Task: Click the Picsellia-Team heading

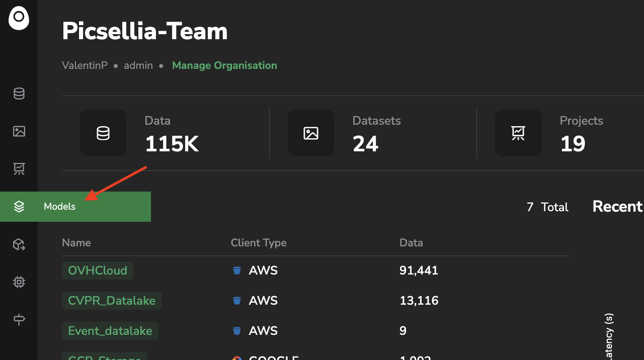Action: (145, 31)
